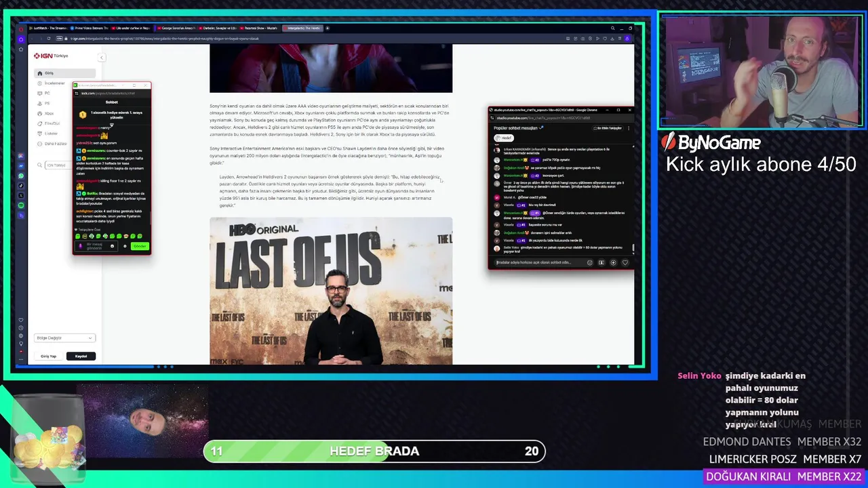Click YouTube chat scrollbar
The image size is (868, 488).
[x=633, y=249]
